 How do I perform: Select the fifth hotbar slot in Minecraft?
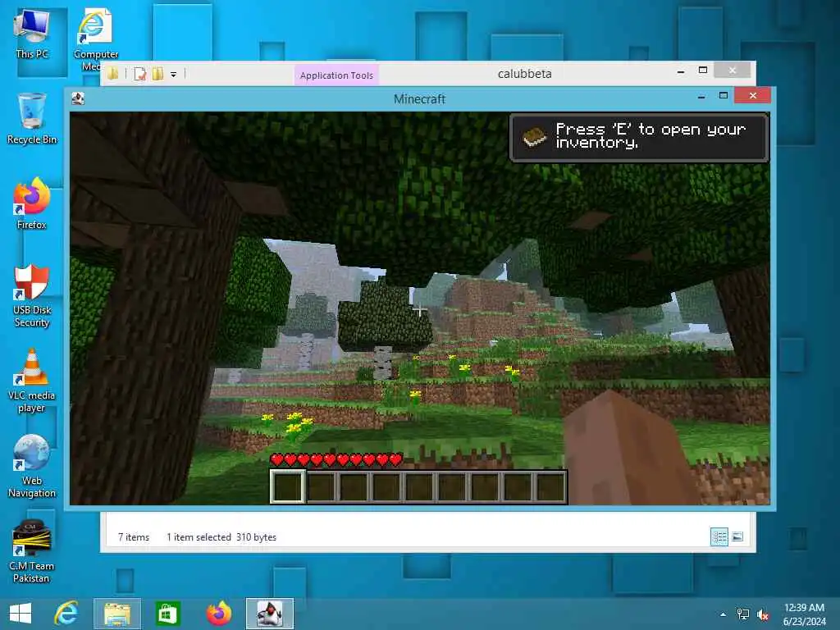(x=419, y=487)
